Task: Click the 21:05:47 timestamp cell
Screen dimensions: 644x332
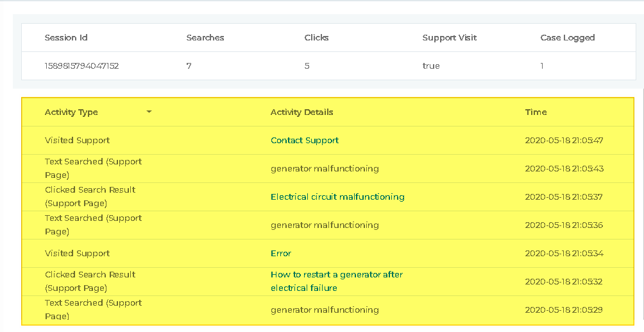Action: tap(564, 140)
